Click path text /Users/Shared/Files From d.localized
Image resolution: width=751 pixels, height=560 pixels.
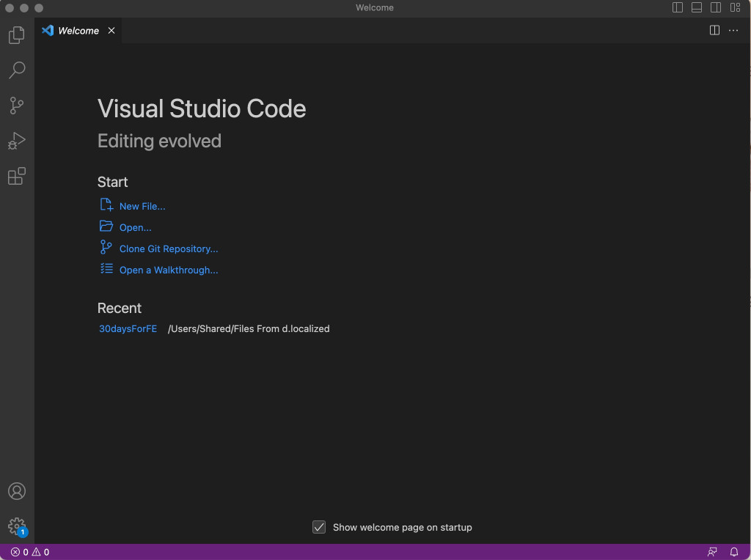pyautogui.click(x=249, y=329)
